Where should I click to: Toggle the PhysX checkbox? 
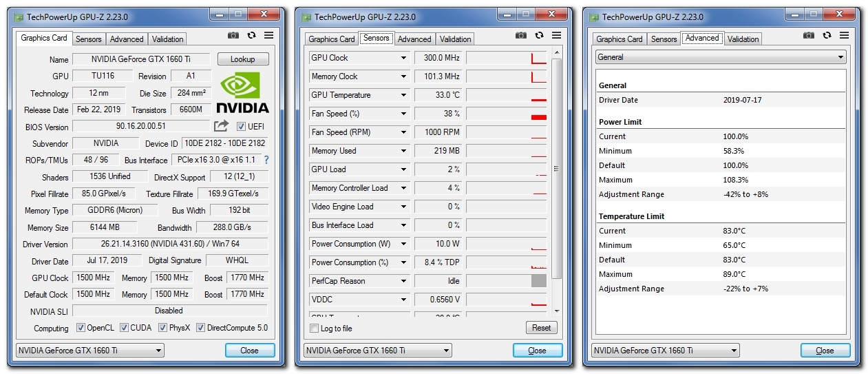[163, 328]
